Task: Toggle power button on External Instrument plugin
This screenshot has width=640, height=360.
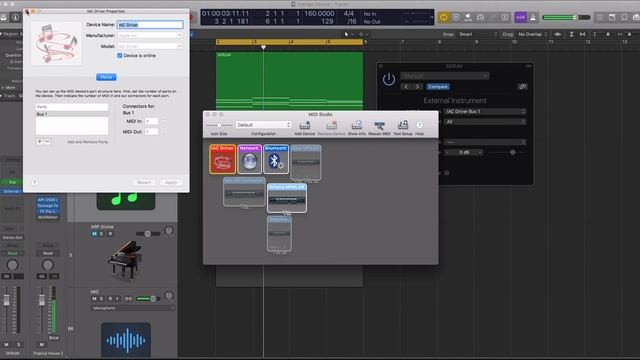Action: 389,79
